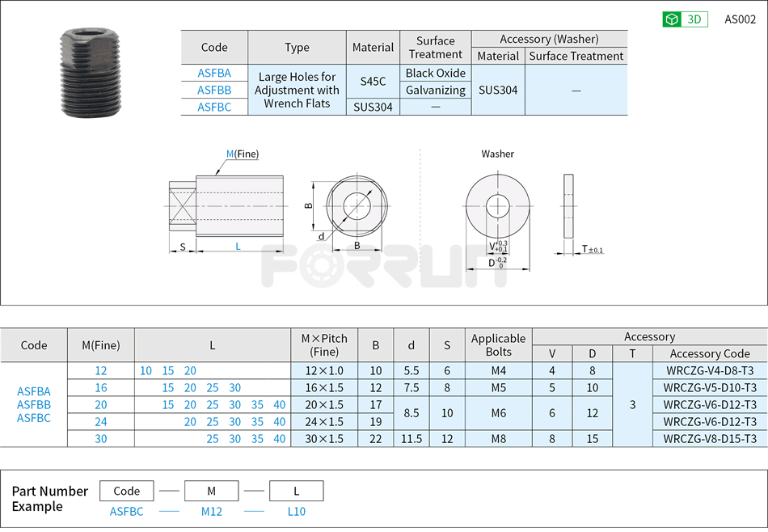The height and width of the screenshot is (532, 768).
Task: Select length 40 for M30 size
Action: [279, 437]
